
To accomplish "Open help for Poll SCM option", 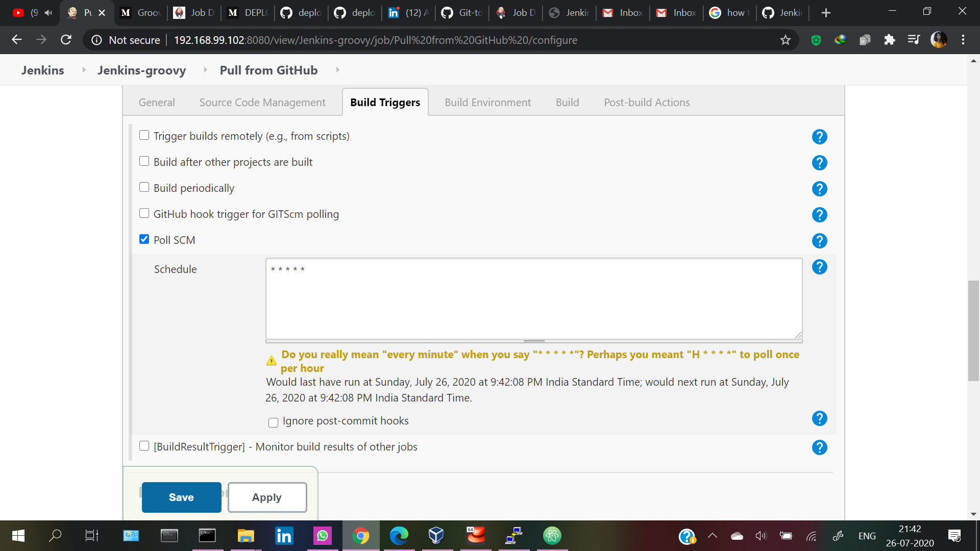I will (x=819, y=241).
